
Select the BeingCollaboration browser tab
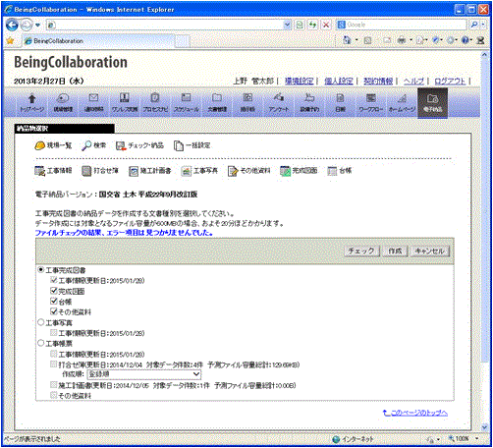point(98,41)
